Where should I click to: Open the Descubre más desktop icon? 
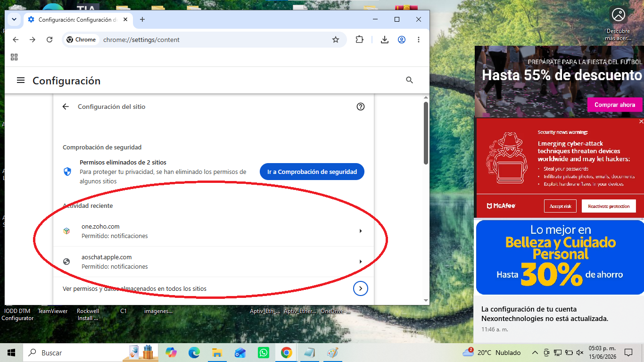pyautogui.click(x=618, y=23)
